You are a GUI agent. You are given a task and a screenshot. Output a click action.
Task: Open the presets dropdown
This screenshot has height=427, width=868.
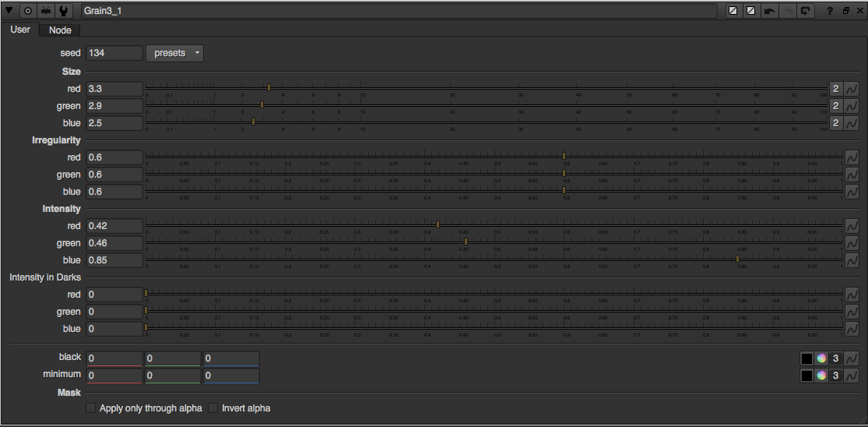pyautogui.click(x=175, y=53)
